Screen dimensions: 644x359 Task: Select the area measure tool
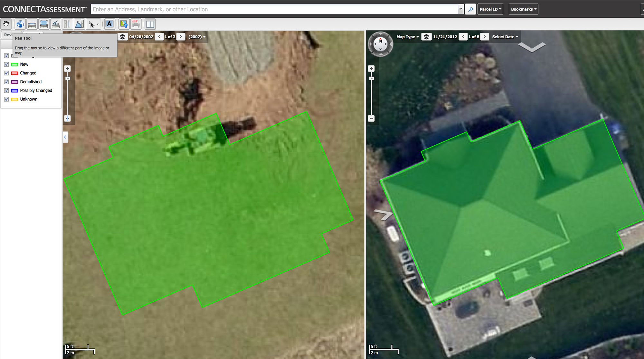44,24
